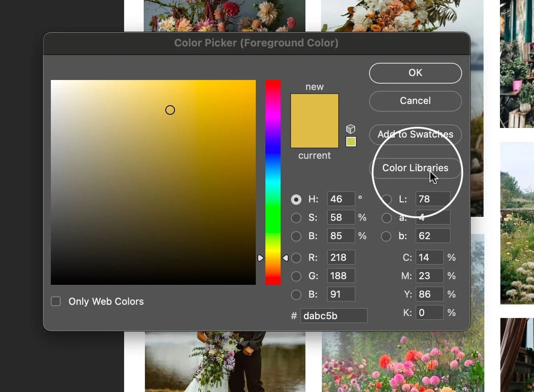Click inside the rainbow hue strip
This screenshot has height=392, width=534.
[x=273, y=182]
